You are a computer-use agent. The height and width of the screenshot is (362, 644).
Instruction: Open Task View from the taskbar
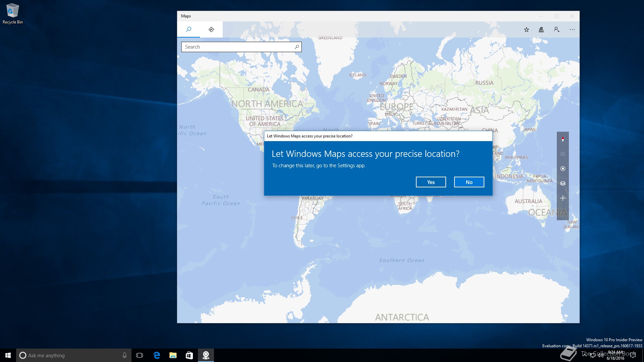coord(140,355)
